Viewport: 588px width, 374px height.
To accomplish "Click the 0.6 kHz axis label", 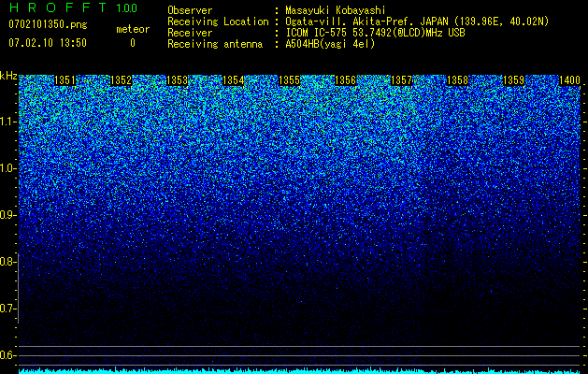I will click(x=7, y=355).
